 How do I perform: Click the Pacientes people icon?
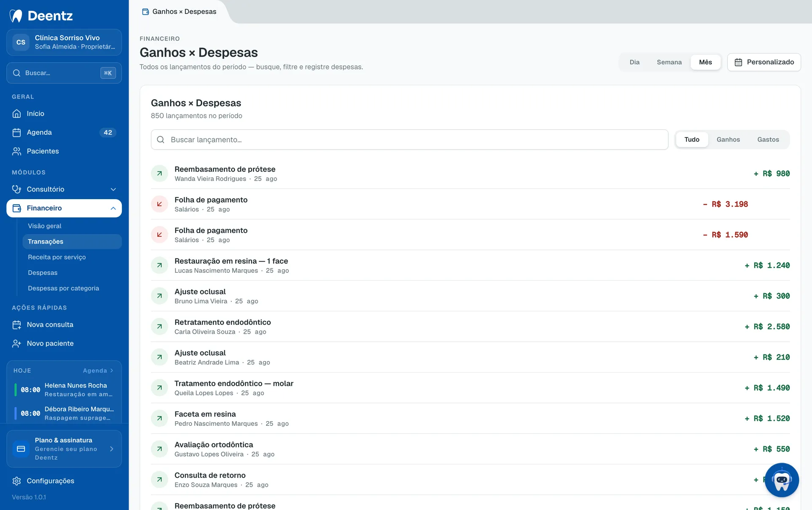tap(16, 151)
